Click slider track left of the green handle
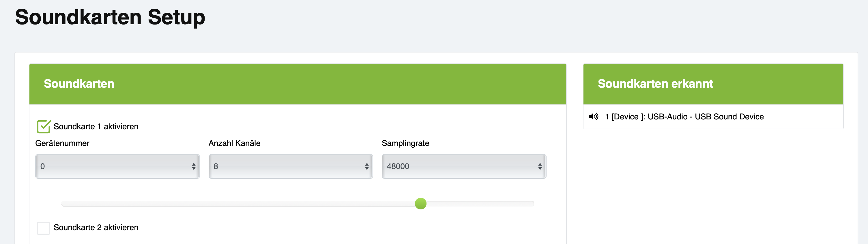The width and height of the screenshot is (868, 244). 236,204
